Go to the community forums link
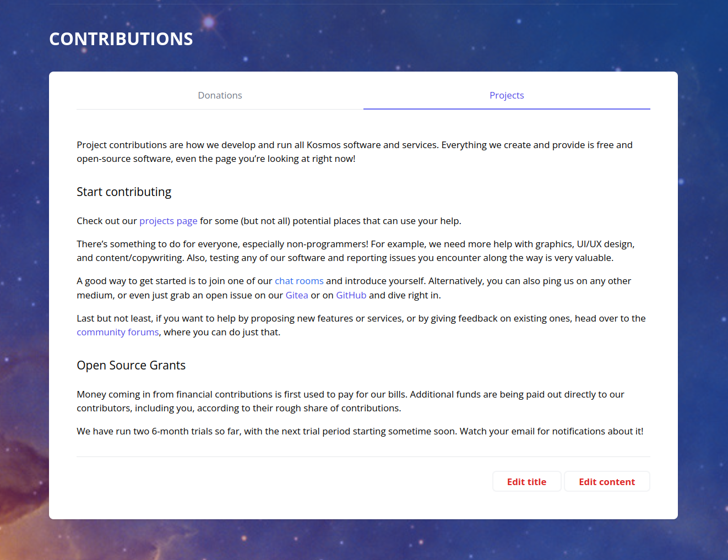 pyautogui.click(x=117, y=332)
